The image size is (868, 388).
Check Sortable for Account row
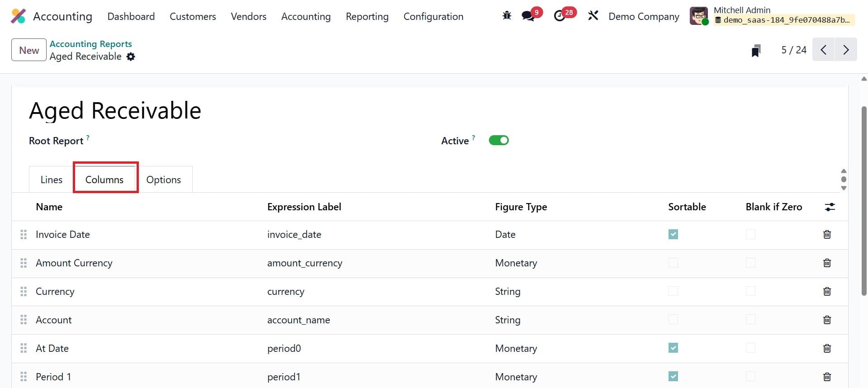click(673, 320)
